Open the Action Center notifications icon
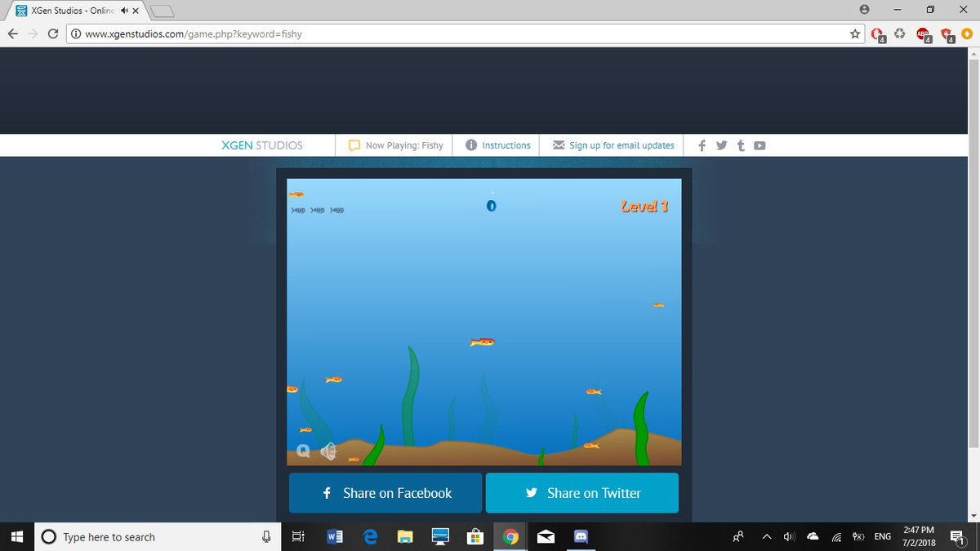The image size is (980, 551). point(957,536)
